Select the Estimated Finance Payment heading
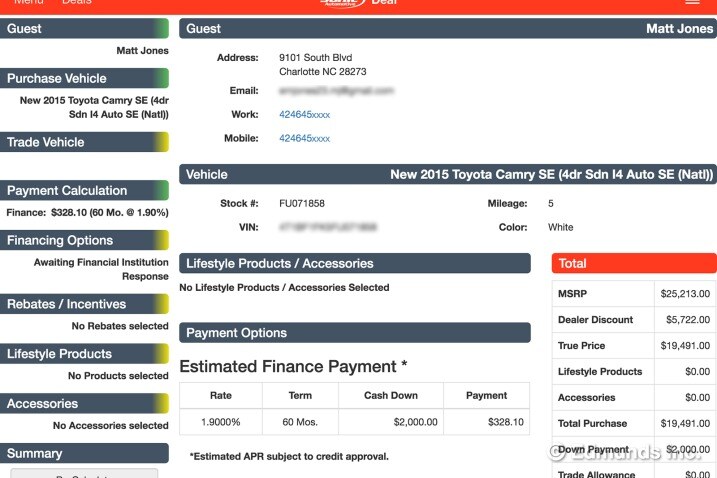The image size is (717, 478). pyautogui.click(x=293, y=366)
